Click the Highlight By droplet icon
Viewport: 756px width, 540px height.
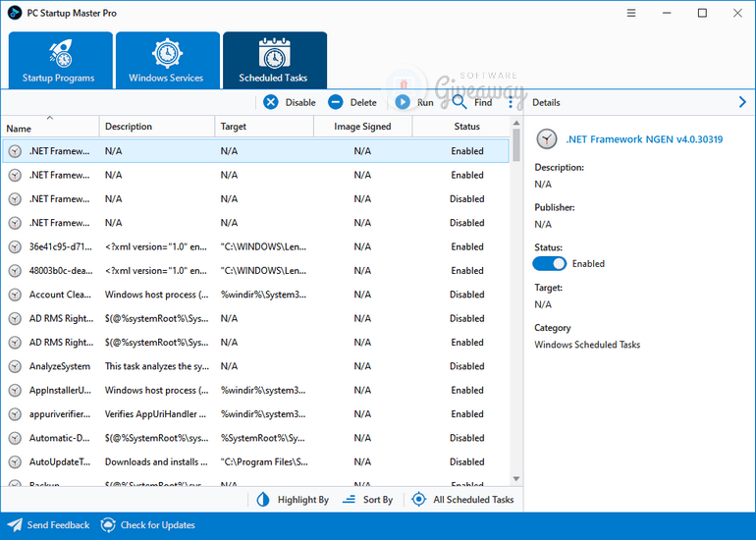pyautogui.click(x=263, y=500)
